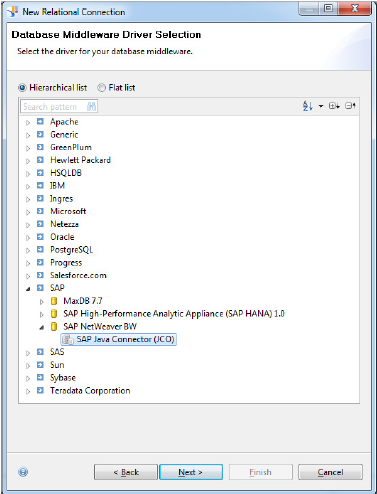Collapse the SAP node
377x494 pixels.
point(28,288)
